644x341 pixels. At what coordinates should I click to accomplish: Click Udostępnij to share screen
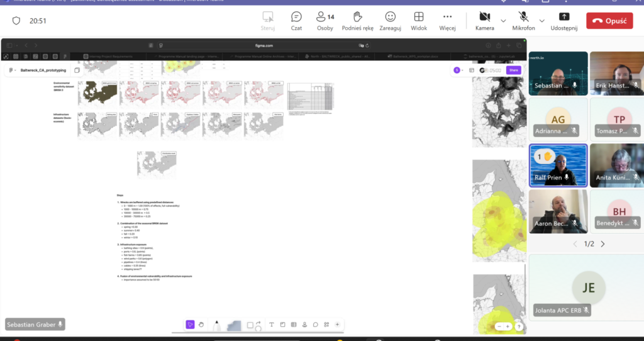(564, 20)
